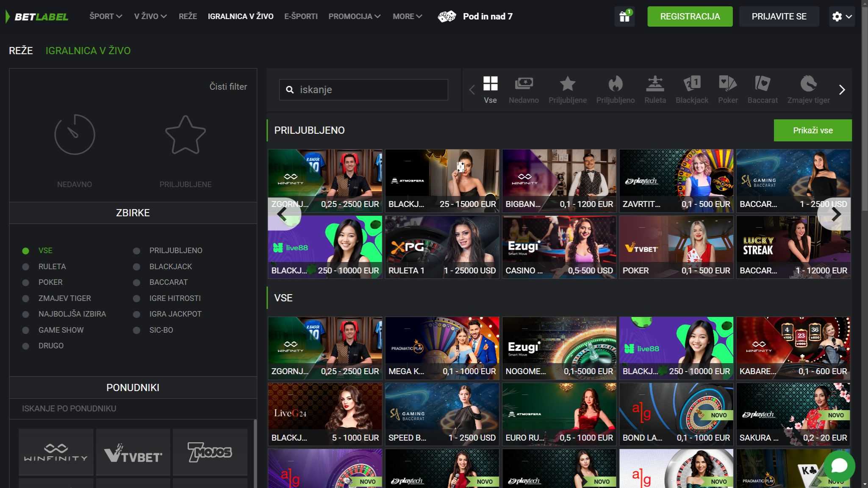
Task: Select the NAJBOLJŠA IZBIRA collection
Action: pyautogui.click(x=72, y=314)
